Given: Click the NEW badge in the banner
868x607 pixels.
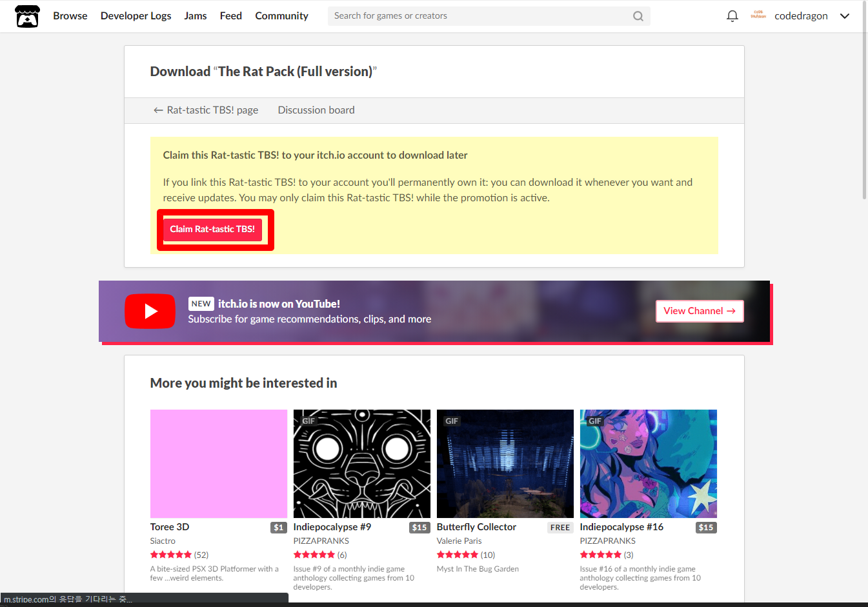Looking at the screenshot, I should click(201, 304).
